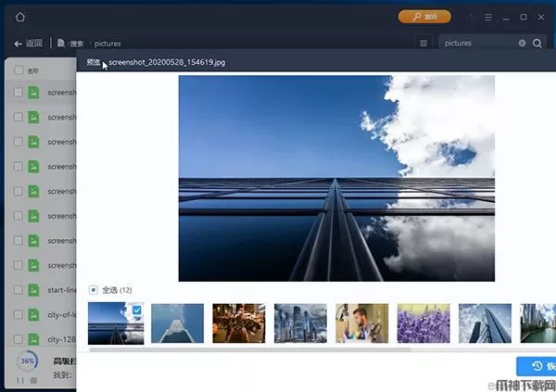This screenshot has height=392, width=556.
Task: Select the city-128 file name
Action: [62, 339]
